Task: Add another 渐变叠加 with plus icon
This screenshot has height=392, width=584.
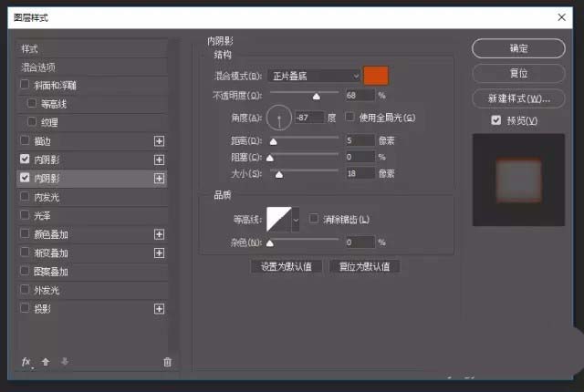Action: click(159, 253)
